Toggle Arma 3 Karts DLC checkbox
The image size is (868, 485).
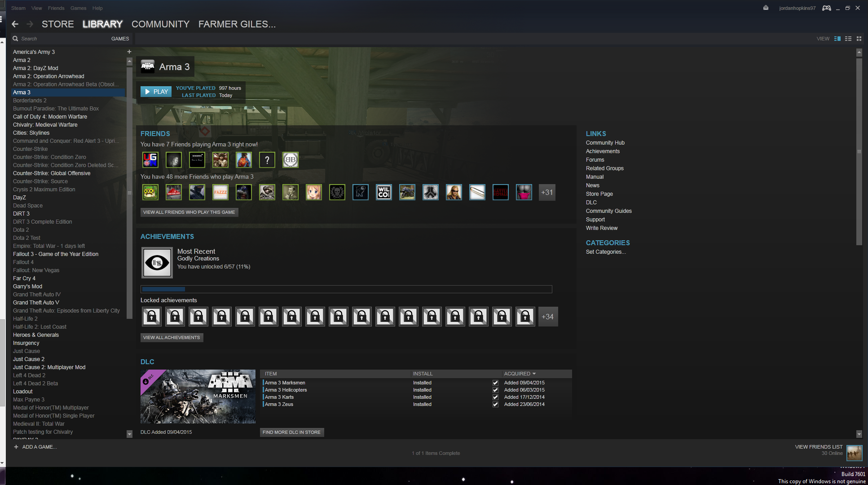click(495, 397)
